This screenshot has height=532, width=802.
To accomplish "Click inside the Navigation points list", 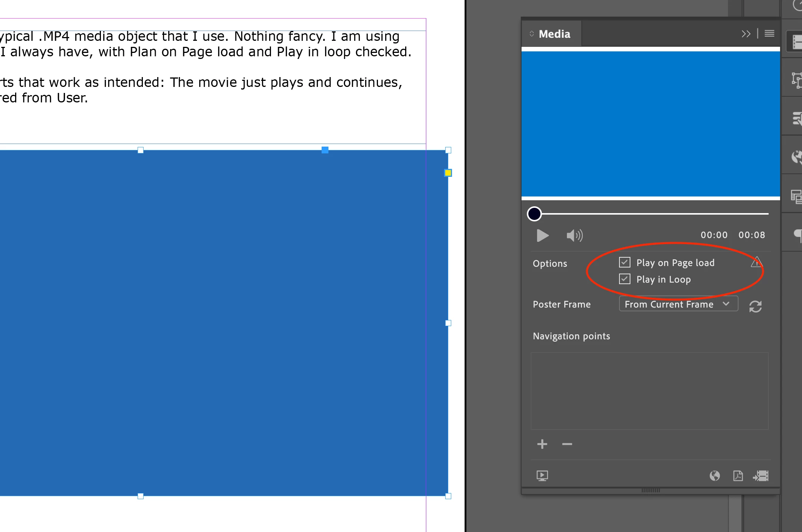I will (x=649, y=391).
